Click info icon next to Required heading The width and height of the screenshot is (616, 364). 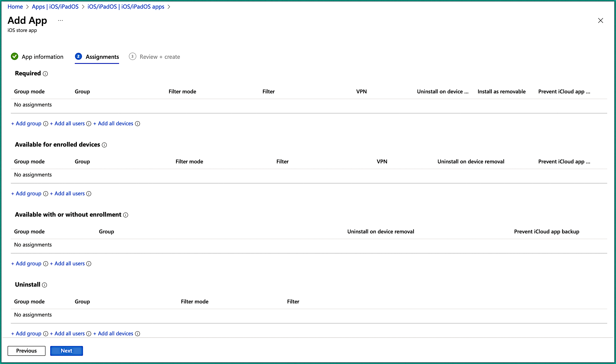(x=45, y=73)
